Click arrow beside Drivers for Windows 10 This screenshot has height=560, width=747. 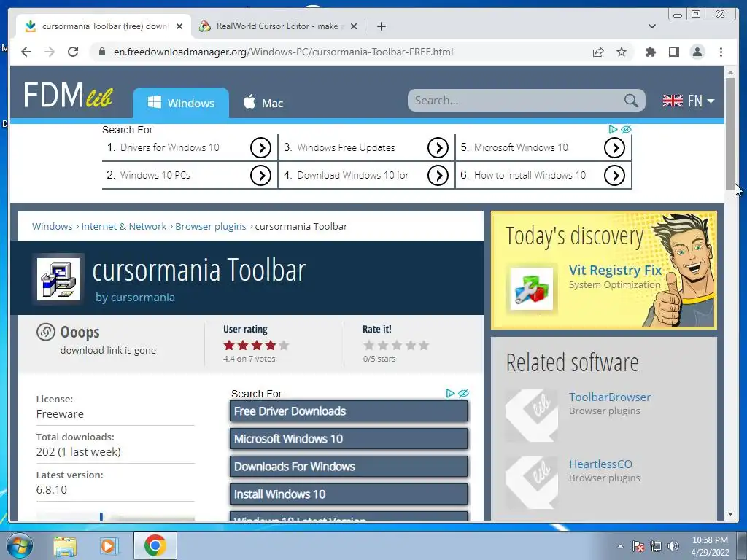[x=260, y=148]
